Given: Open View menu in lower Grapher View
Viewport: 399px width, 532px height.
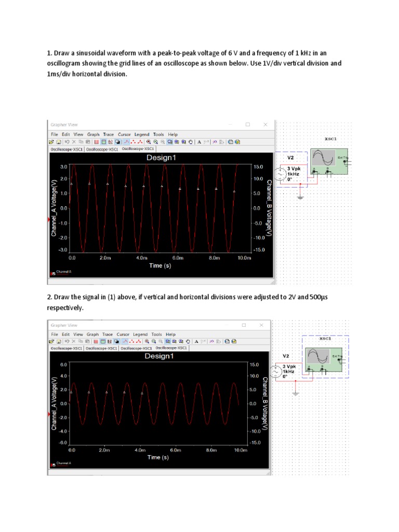Looking at the screenshot, I should tap(78, 334).
